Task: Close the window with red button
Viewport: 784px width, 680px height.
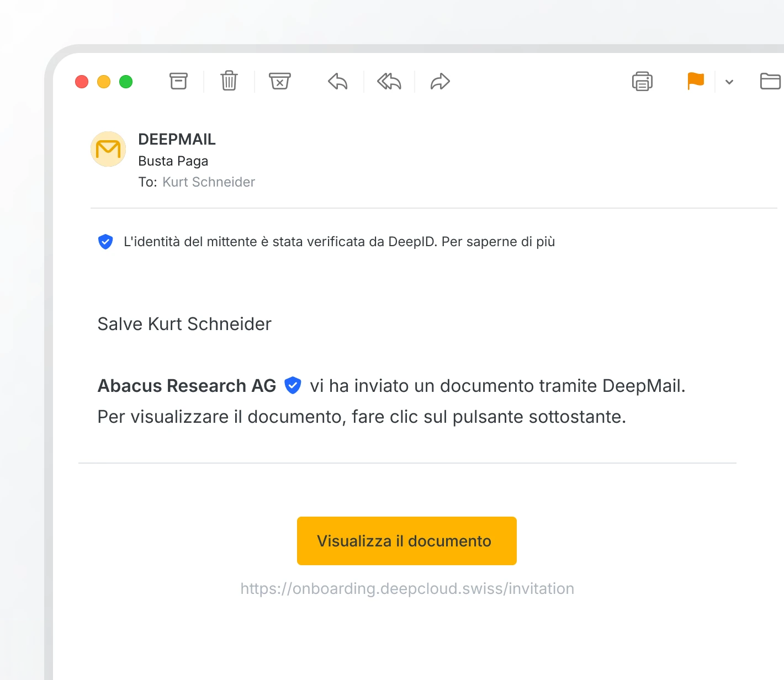Action: [x=82, y=82]
